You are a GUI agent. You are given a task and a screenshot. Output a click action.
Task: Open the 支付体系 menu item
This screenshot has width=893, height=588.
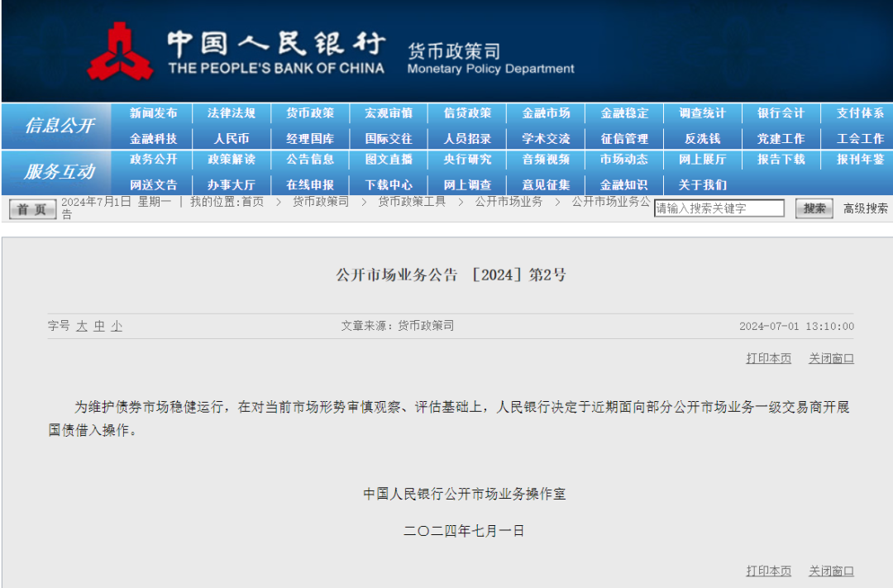[x=860, y=113]
